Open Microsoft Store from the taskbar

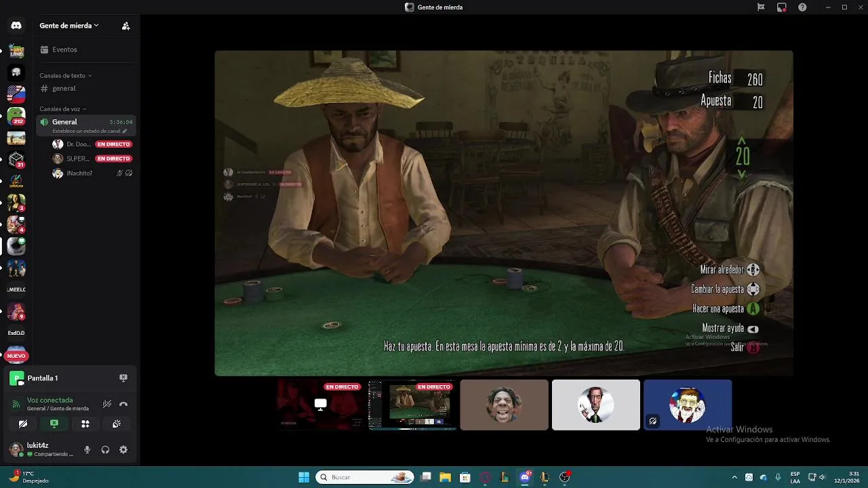point(465,477)
